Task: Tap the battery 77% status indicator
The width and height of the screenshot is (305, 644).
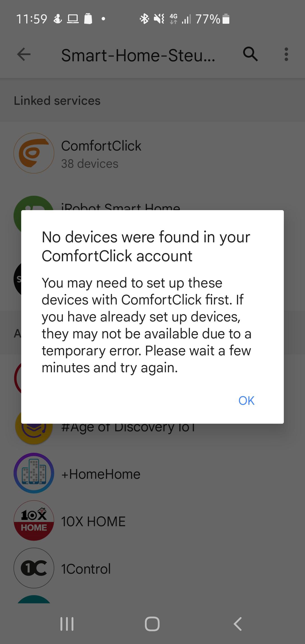Action: click(212, 19)
